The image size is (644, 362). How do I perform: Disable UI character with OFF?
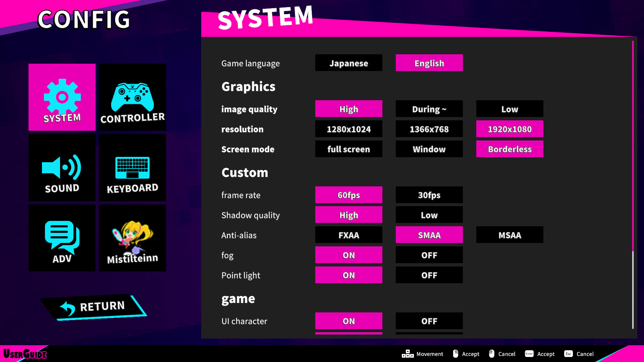click(x=429, y=321)
